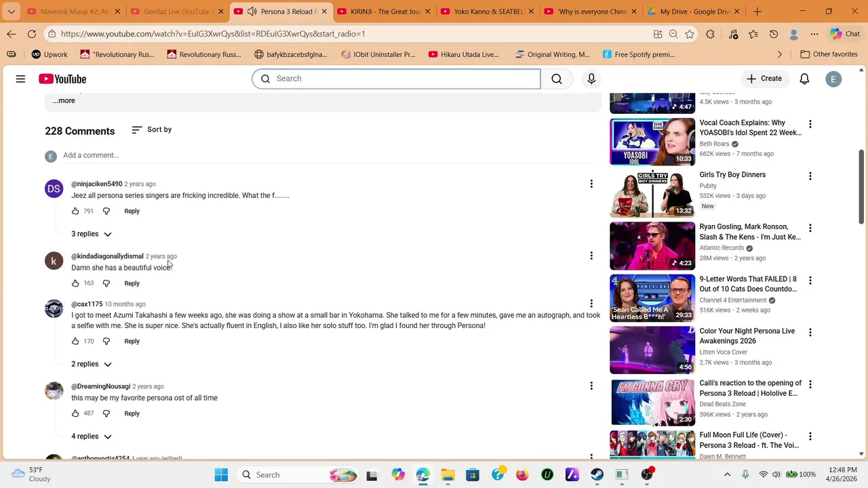Play the Vocal Coach Explains YOASOBI thumbnail
Viewport: 868px width, 488px height.
click(652, 142)
